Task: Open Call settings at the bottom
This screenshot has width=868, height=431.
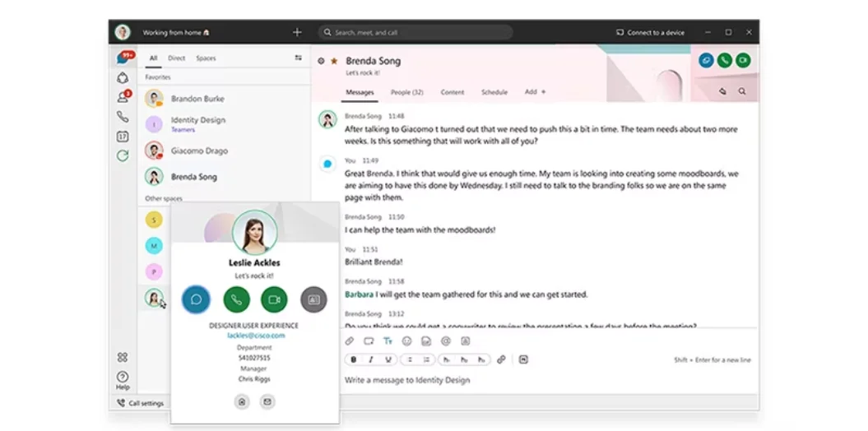Action: [x=140, y=403]
